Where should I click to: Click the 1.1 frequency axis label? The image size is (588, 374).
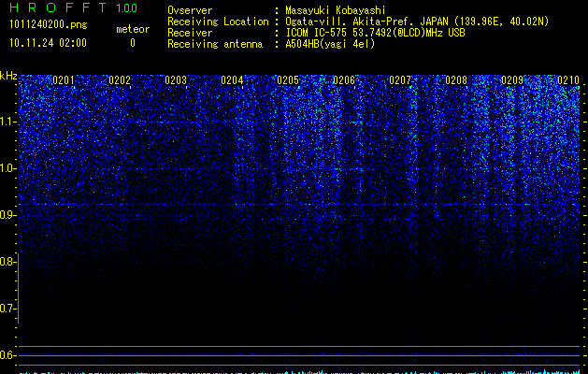(7, 122)
